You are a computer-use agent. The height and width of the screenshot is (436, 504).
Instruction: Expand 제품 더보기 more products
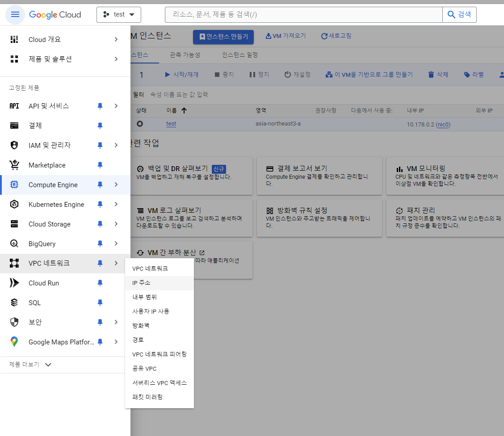(30, 365)
